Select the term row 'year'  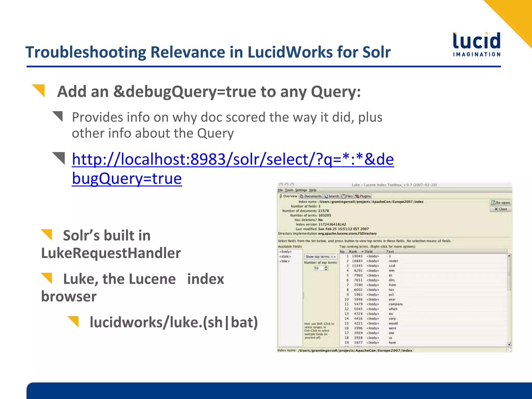423,299
